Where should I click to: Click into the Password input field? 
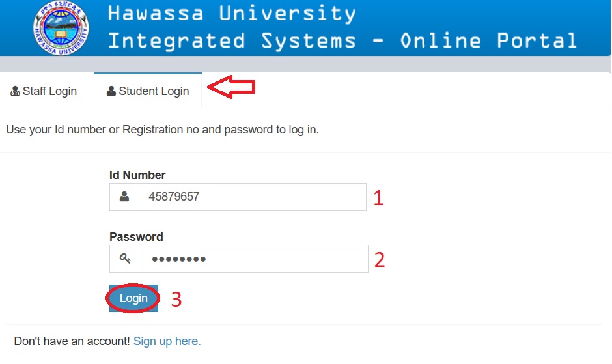(254, 259)
